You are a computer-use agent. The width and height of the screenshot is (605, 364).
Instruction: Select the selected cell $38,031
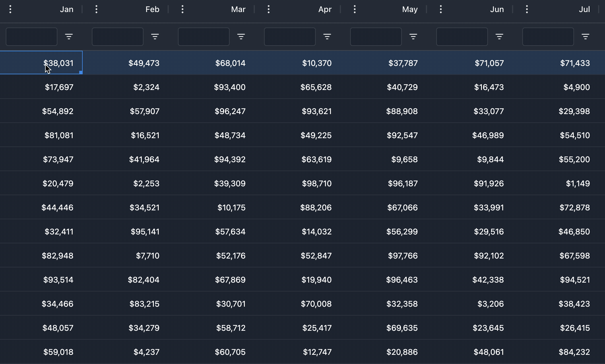(x=41, y=63)
